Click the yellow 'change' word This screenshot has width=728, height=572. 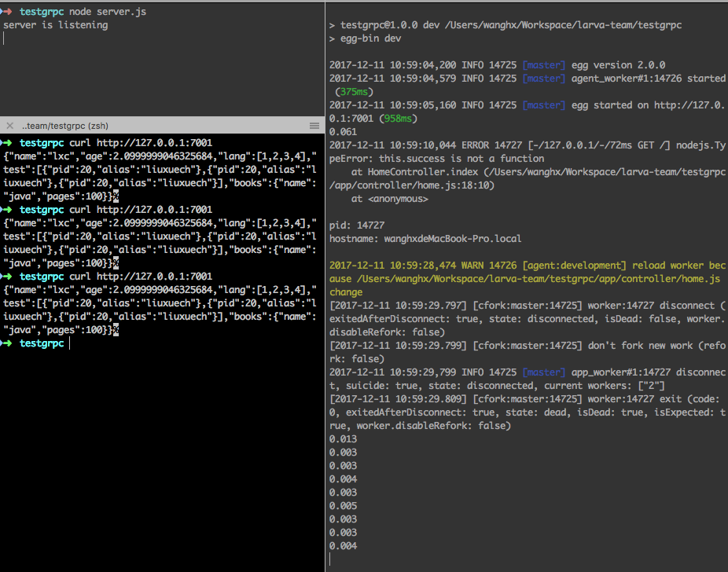click(x=346, y=292)
